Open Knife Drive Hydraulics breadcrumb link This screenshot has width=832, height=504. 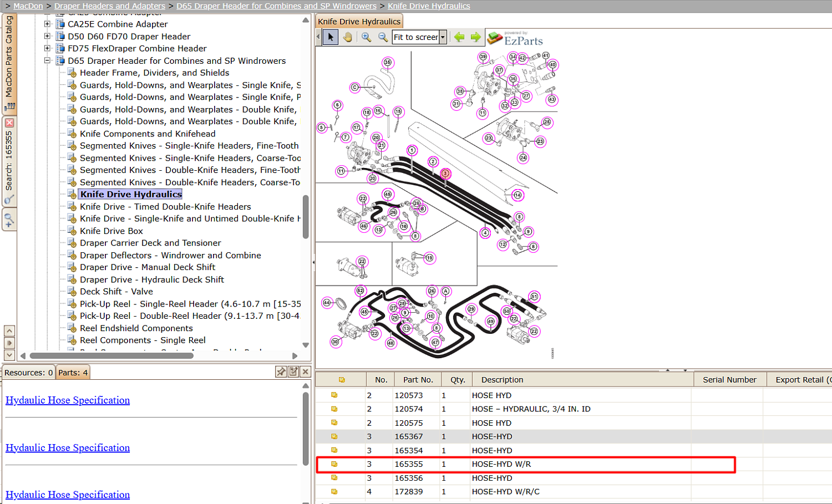[x=429, y=6]
